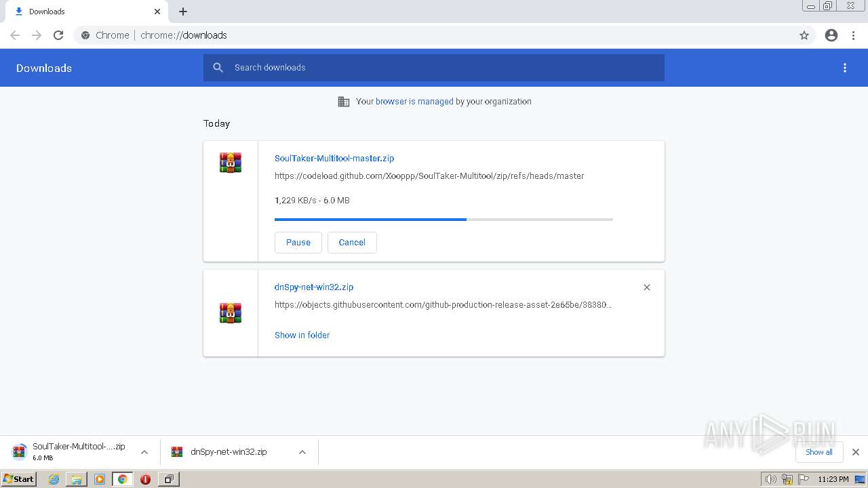Click the SoulTaker download progress bar
The width and height of the screenshot is (868, 488).
click(x=443, y=220)
